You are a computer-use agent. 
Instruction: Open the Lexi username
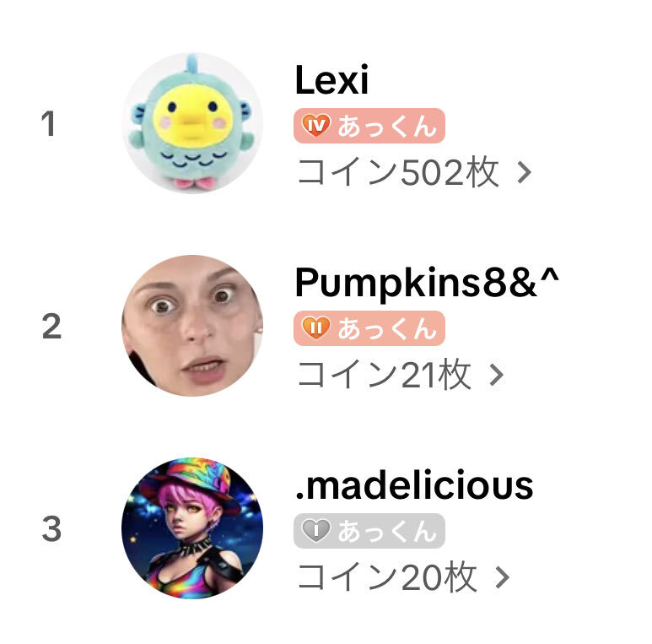(x=331, y=79)
